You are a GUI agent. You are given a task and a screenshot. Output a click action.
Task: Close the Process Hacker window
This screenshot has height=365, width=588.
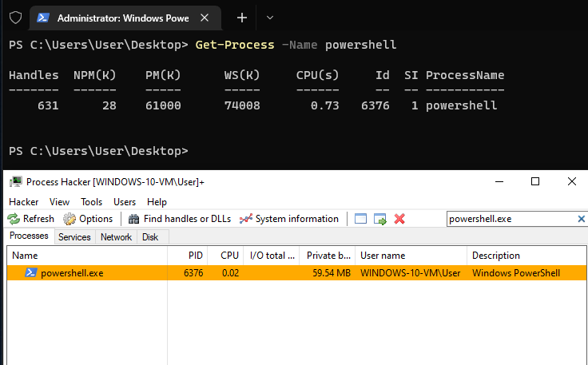571,182
